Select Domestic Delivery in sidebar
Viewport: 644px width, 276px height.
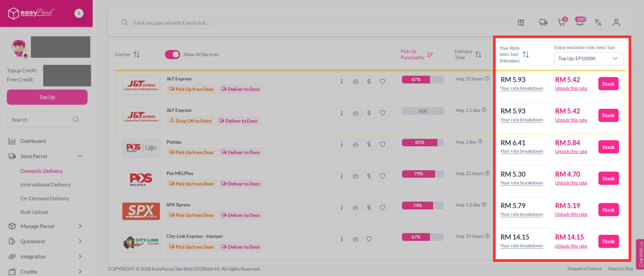point(41,171)
